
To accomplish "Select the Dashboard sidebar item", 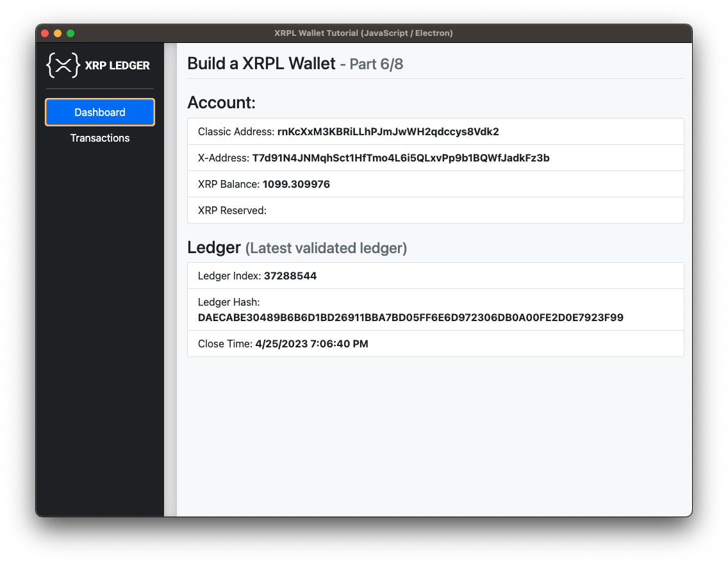I will click(x=100, y=112).
